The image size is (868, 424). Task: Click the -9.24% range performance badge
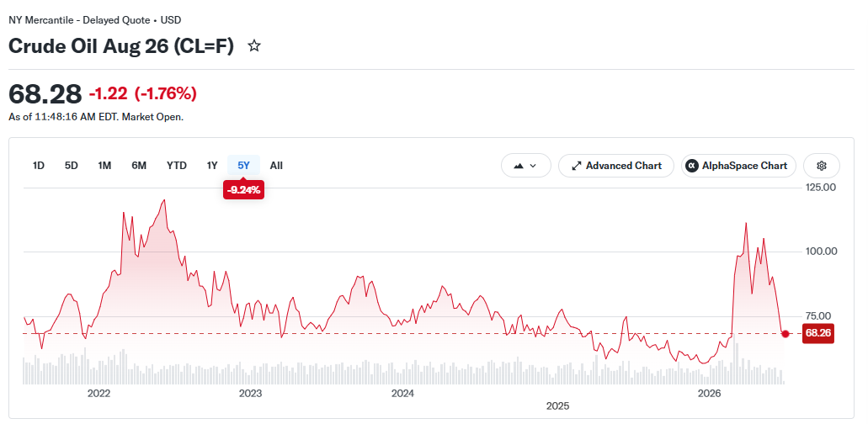tap(243, 191)
